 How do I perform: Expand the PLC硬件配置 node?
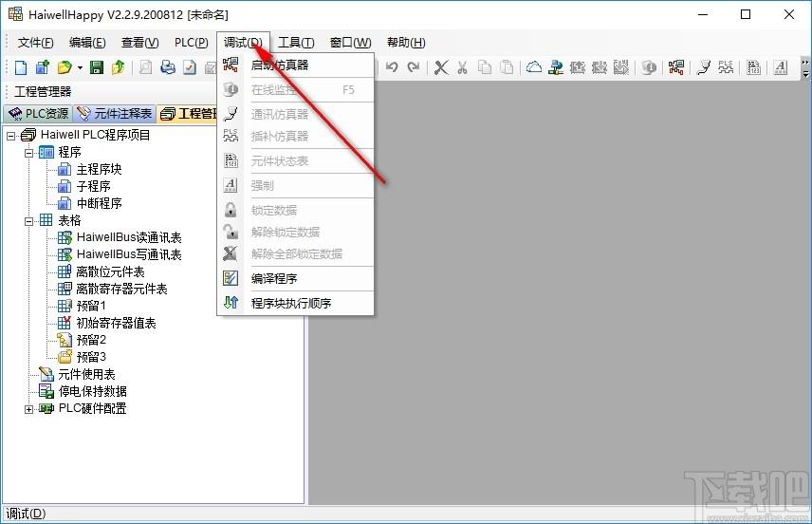point(29,409)
